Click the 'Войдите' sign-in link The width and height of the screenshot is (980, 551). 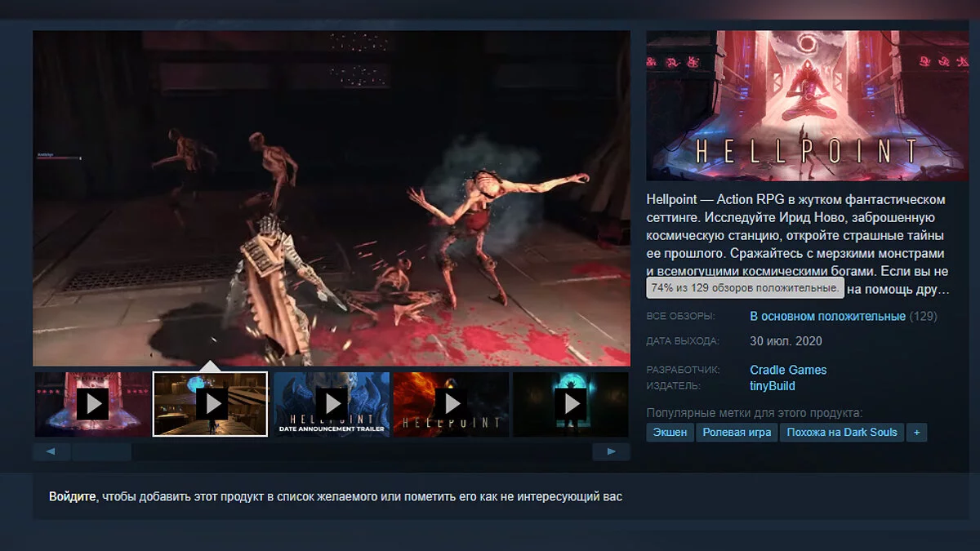(x=72, y=496)
